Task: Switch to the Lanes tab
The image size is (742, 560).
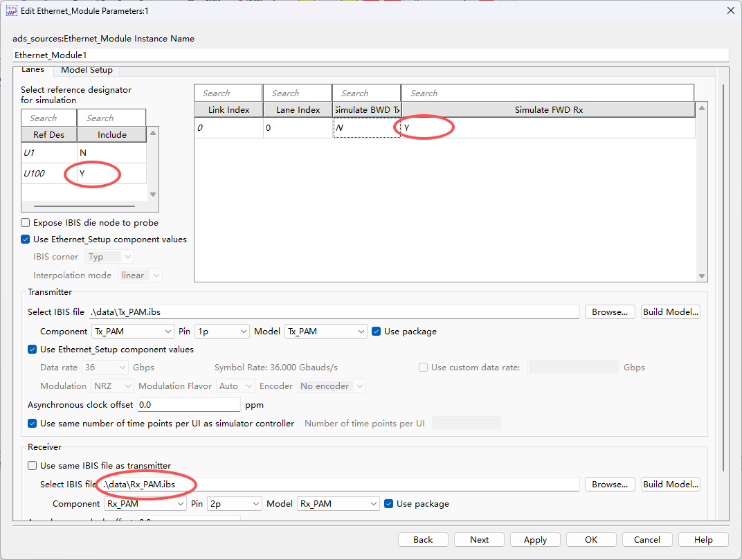Action: (33, 70)
